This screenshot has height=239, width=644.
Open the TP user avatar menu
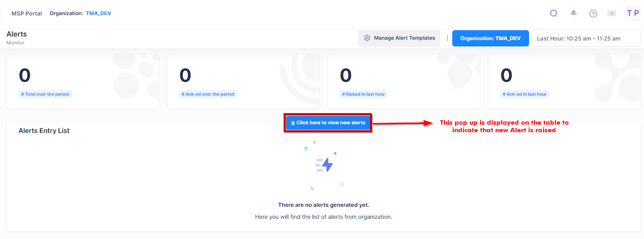coord(632,13)
